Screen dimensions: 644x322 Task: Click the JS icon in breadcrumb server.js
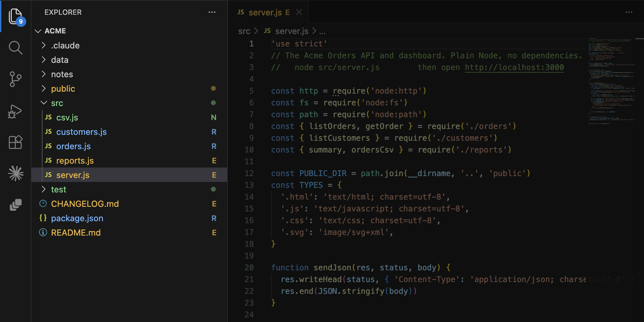(x=267, y=31)
